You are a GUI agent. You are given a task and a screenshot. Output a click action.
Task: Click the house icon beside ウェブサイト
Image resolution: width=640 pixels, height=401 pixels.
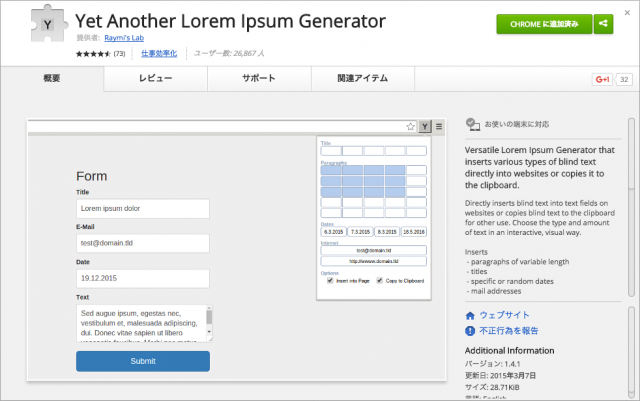pos(470,315)
